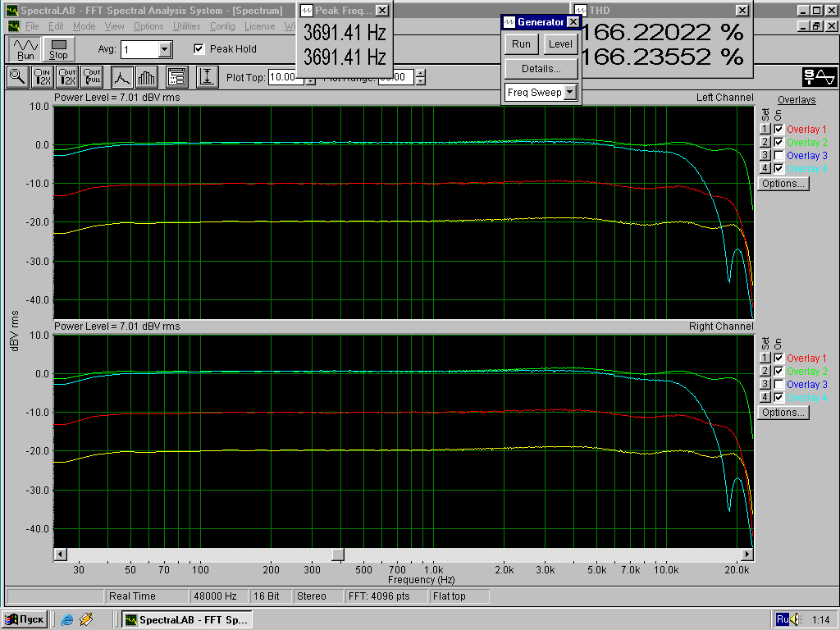Image resolution: width=840 pixels, height=630 pixels.
Task: Switch to line spectrum plot icon
Action: [122, 78]
